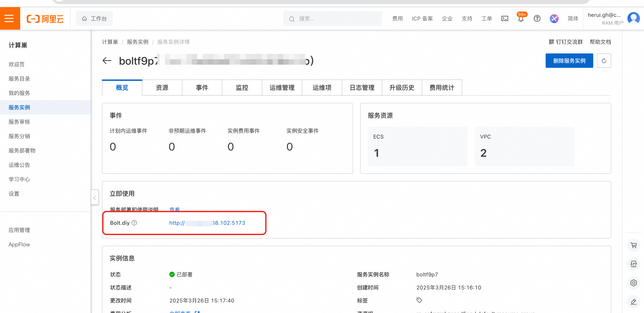Click the purple AI assistant icon

click(x=554, y=18)
